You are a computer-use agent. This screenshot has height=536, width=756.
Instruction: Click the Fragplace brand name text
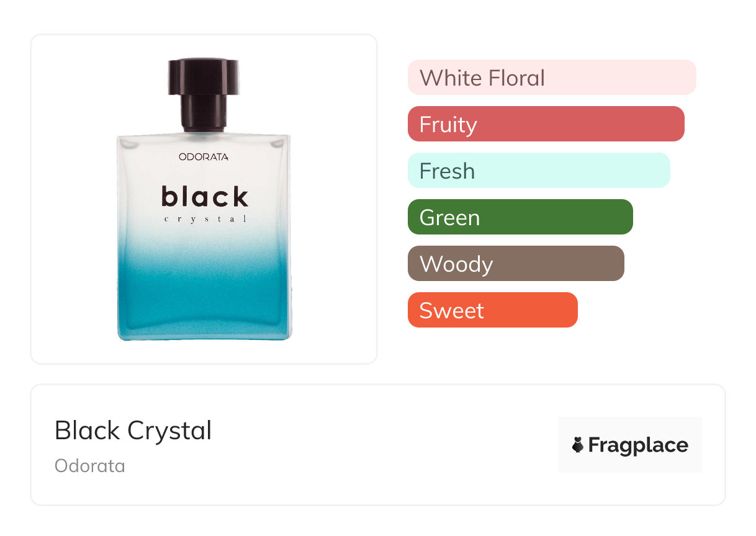pyautogui.click(x=638, y=445)
